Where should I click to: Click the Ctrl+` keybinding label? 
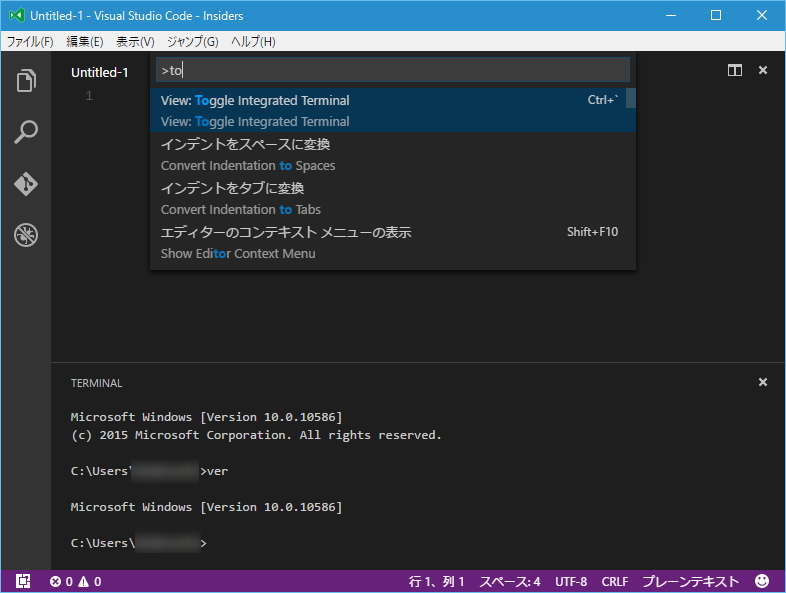point(603,100)
